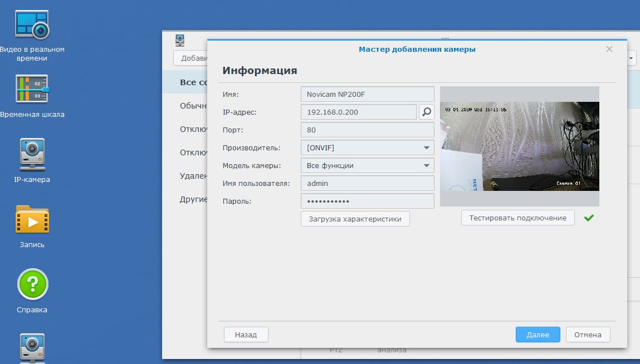Click the Тестировать подключение button
This screenshot has height=364, width=640.
(517, 218)
